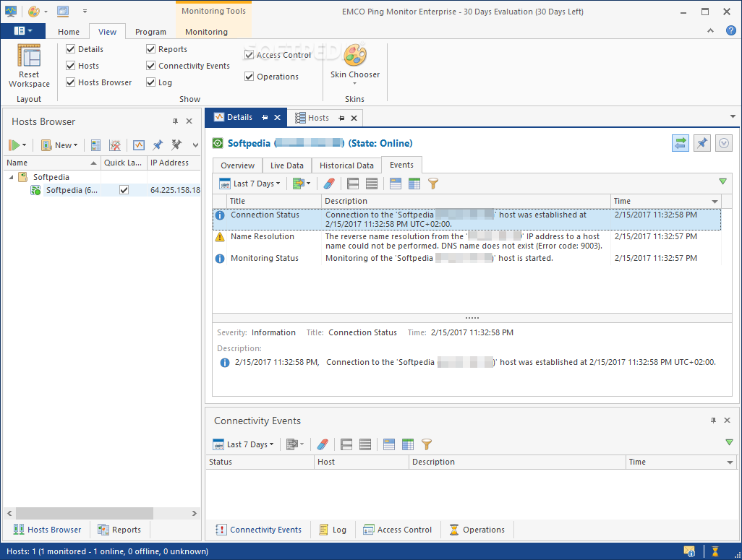Open the Live Data tab
The image size is (742, 560).
(287, 165)
